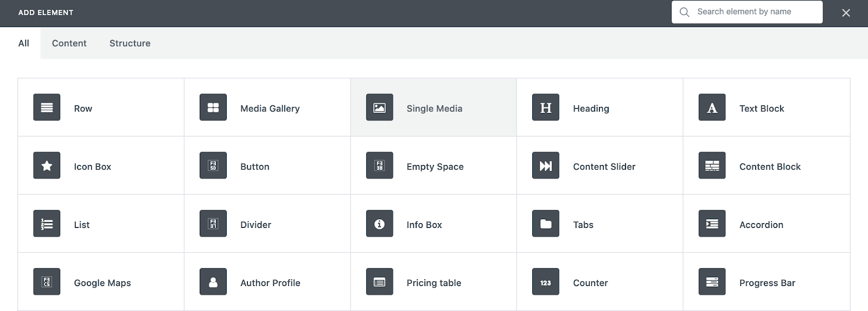This screenshot has width=868, height=311.
Task: Insert the Tabs folder icon
Action: (x=546, y=224)
